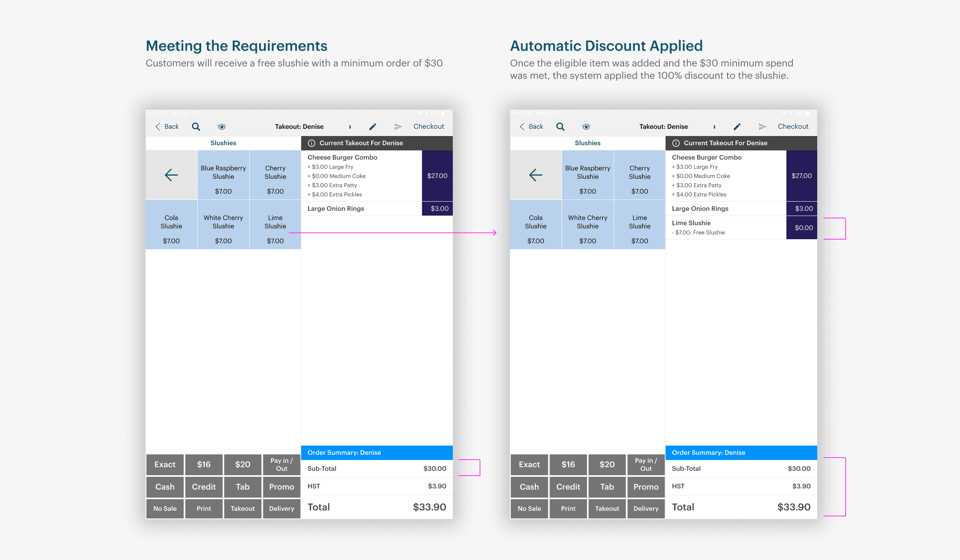Click the large back arrow tile in right screen
960x560 pixels.
click(x=535, y=175)
